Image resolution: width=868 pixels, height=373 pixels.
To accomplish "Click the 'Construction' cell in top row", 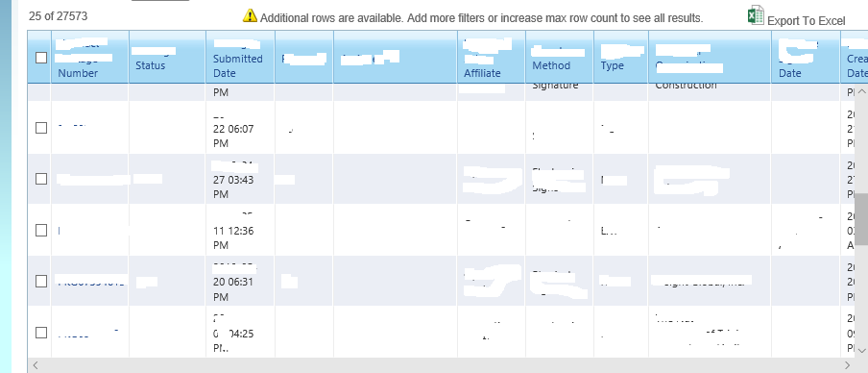I will [686, 86].
